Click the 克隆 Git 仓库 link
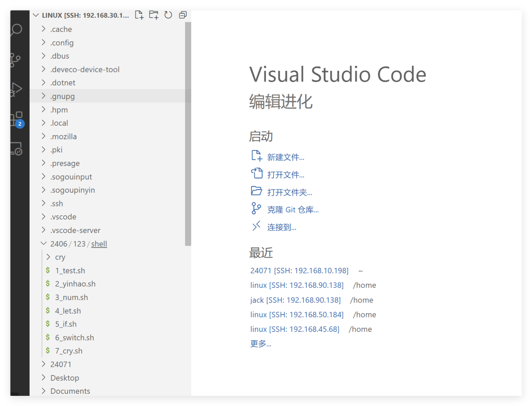Viewport: 532px width, 406px height. pyautogui.click(x=293, y=210)
